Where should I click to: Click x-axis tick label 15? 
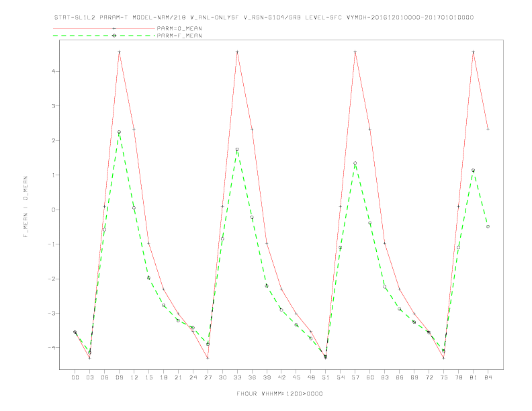tap(148, 377)
